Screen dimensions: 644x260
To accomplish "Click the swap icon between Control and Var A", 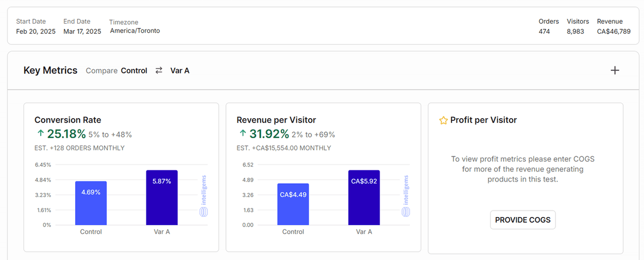I will pos(159,70).
